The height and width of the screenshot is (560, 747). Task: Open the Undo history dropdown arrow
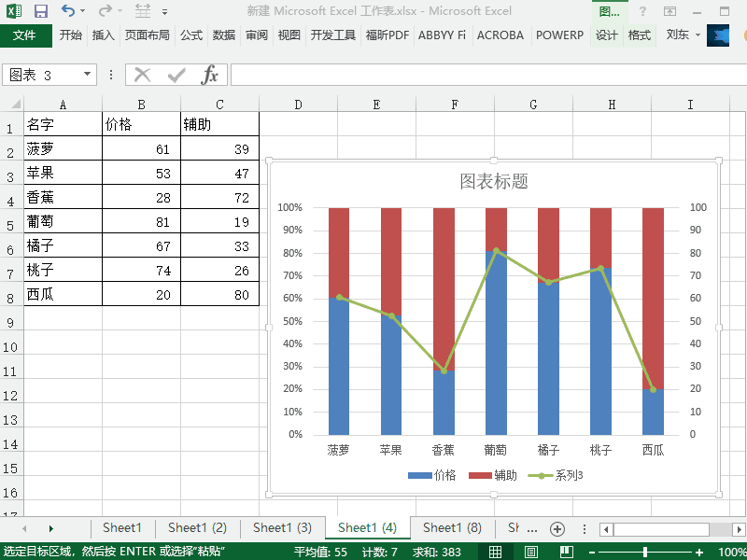82,10
